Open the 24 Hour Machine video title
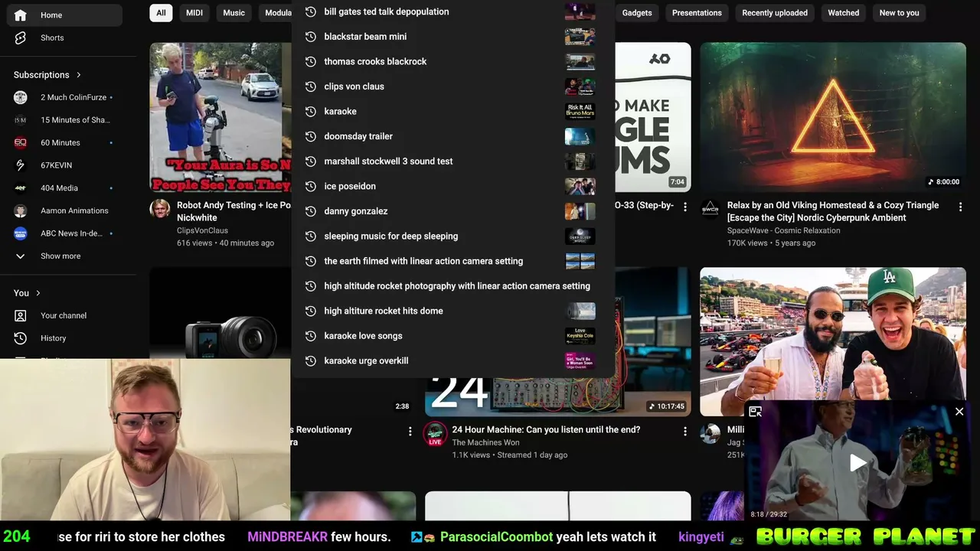980x551 pixels. point(546,430)
